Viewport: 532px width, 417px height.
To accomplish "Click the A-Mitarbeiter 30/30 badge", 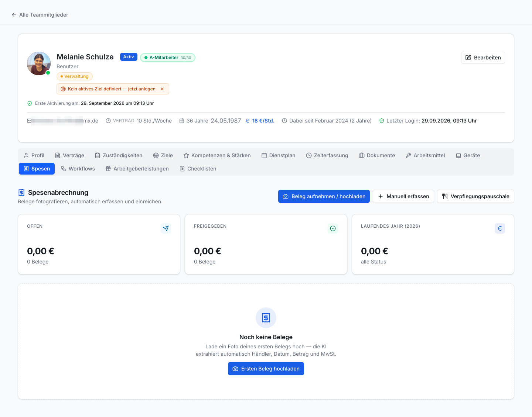I will pyautogui.click(x=168, y=58).
